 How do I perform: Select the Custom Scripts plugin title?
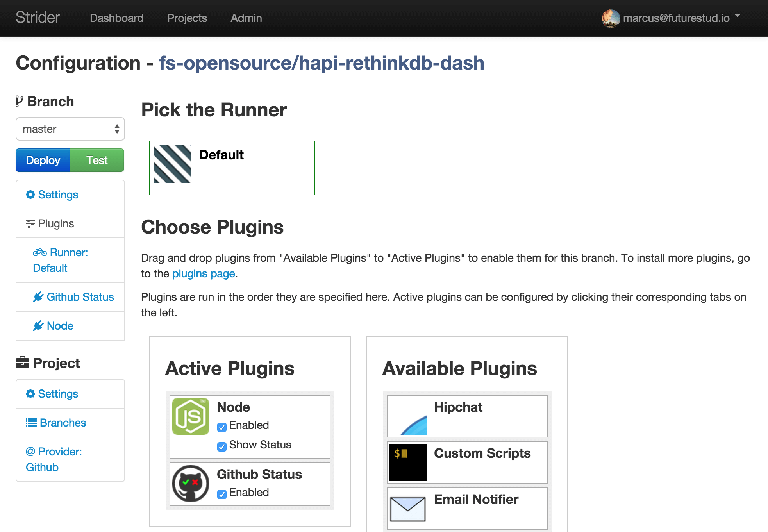point(482,453)
